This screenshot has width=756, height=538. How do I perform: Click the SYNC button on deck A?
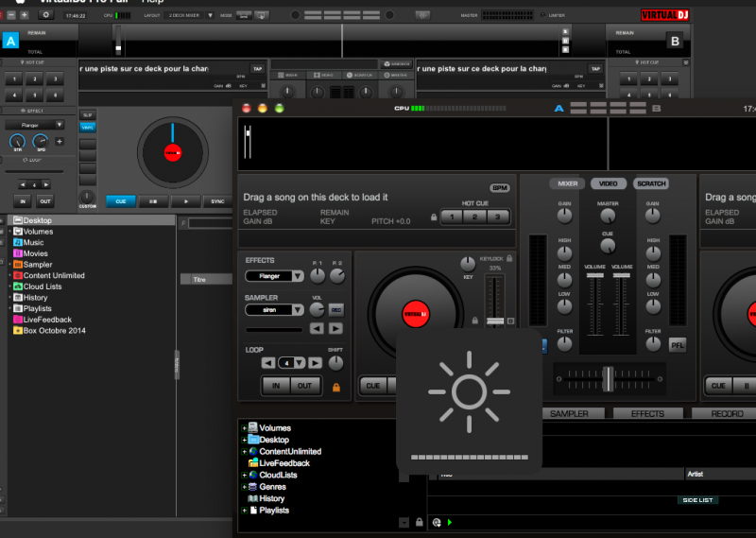(217, 201)
